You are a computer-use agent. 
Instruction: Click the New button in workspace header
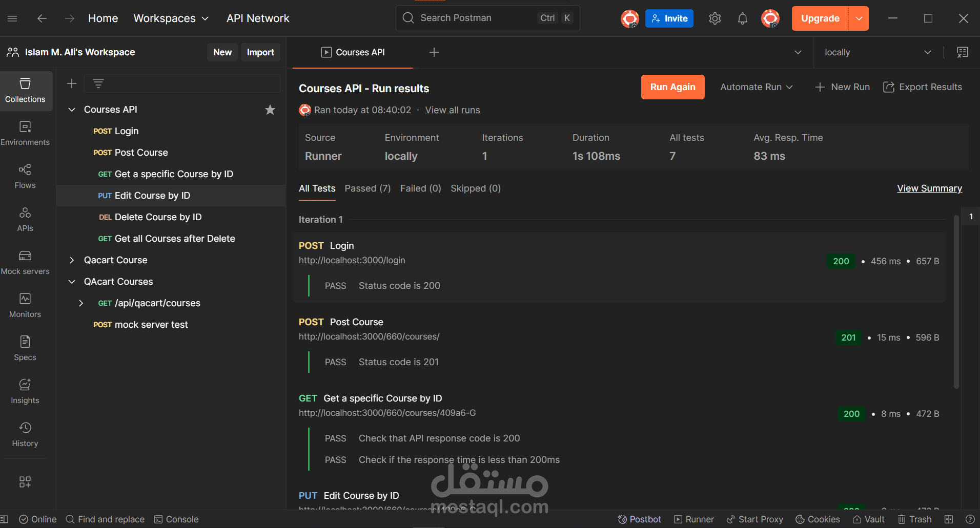tap(222, 52)
